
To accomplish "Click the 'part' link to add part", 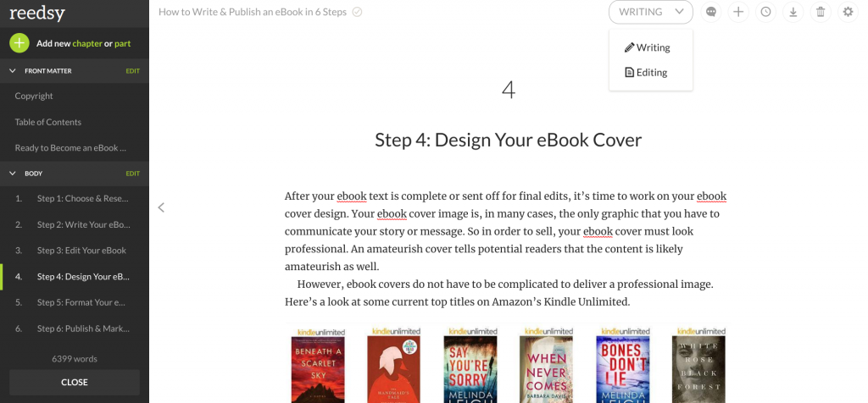I will click(x=123, y=43).
